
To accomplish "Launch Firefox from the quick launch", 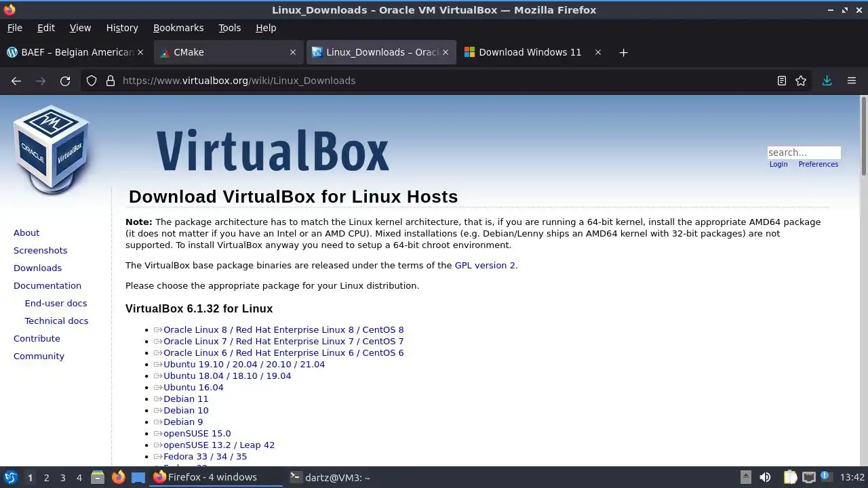I will coord(118,477).
